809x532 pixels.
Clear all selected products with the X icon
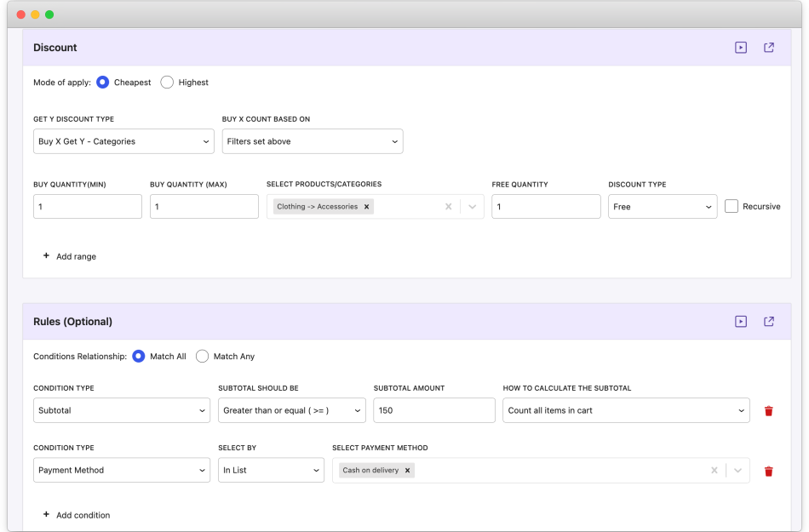(x=448, y=206)
